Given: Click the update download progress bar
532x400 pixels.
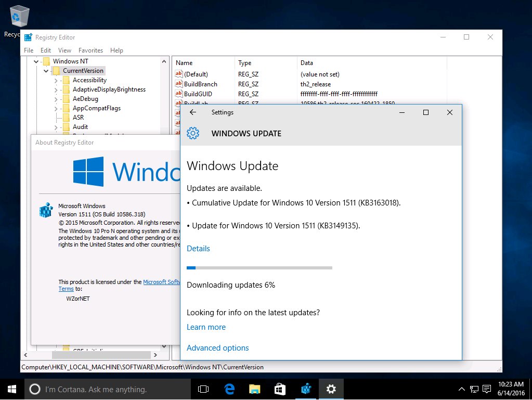Looking at the screenshot, I should tap(259, 268).
